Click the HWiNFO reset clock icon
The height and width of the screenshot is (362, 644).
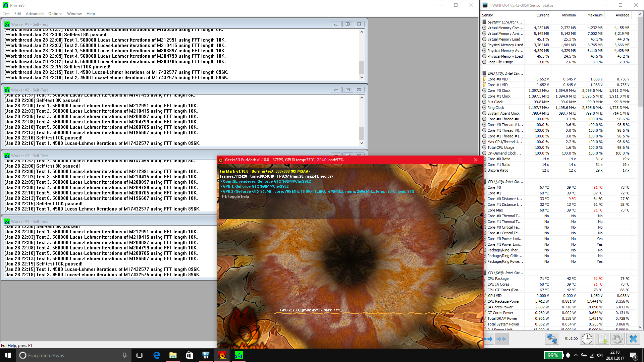[587, 339]
